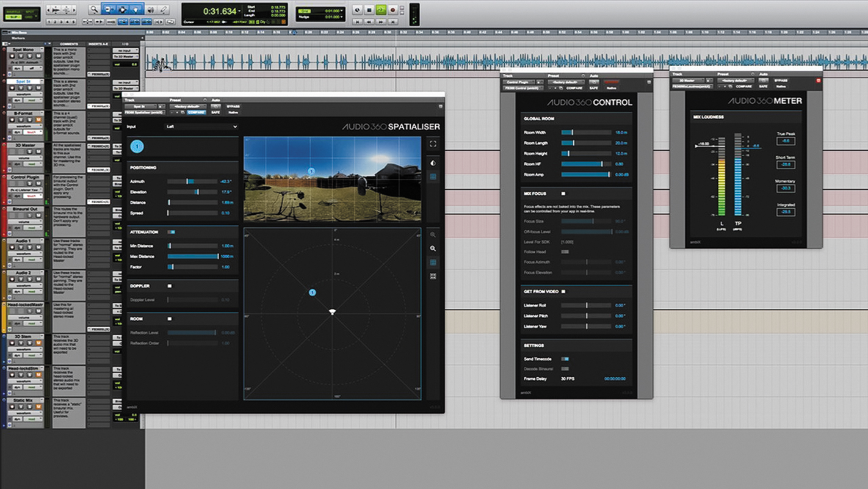The height and width of the screenshot is (489, 868).
Task: Click the contrast half-circle icon in Spatialiser
Action: [433, 163]
